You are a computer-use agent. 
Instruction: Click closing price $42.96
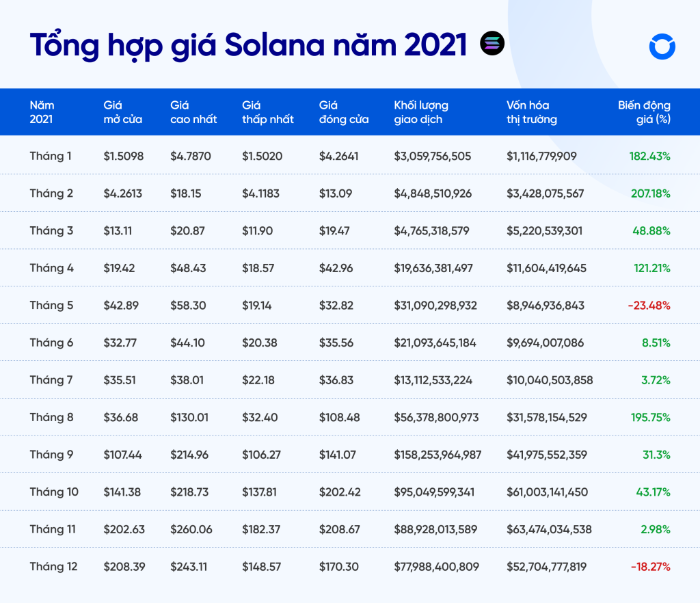[x=336, y=268]
